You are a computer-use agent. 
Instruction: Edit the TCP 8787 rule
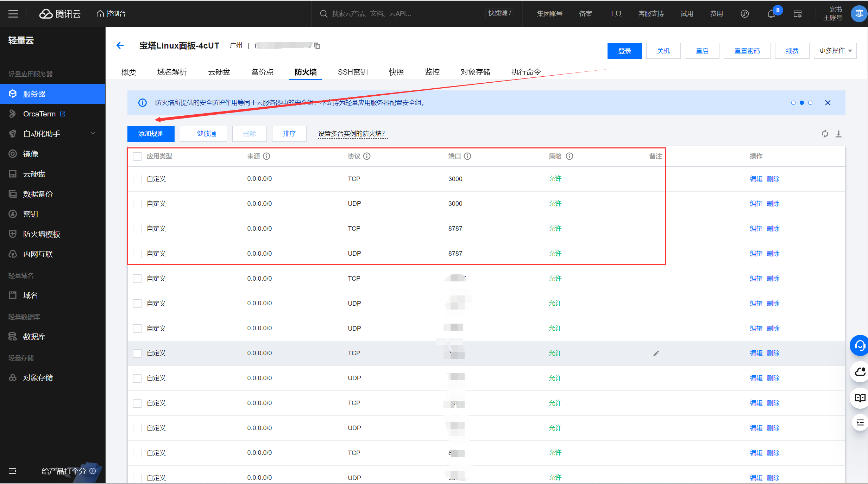756,229
